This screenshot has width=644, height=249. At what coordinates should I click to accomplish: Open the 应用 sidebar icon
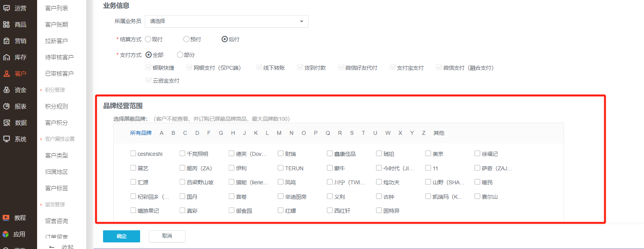click(x=6, y=234)
